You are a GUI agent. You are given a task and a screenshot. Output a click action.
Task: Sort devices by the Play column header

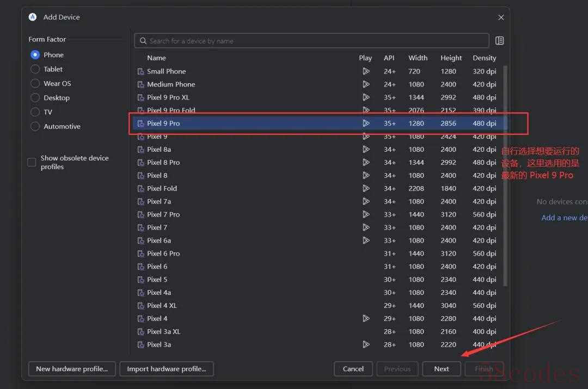click(x=365, y=58)
